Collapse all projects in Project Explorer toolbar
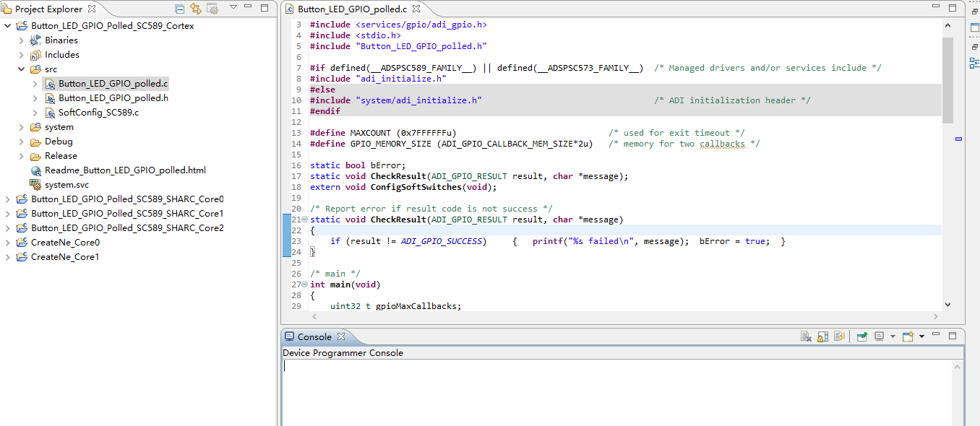 pyautogui.click(x=180, y=8)
